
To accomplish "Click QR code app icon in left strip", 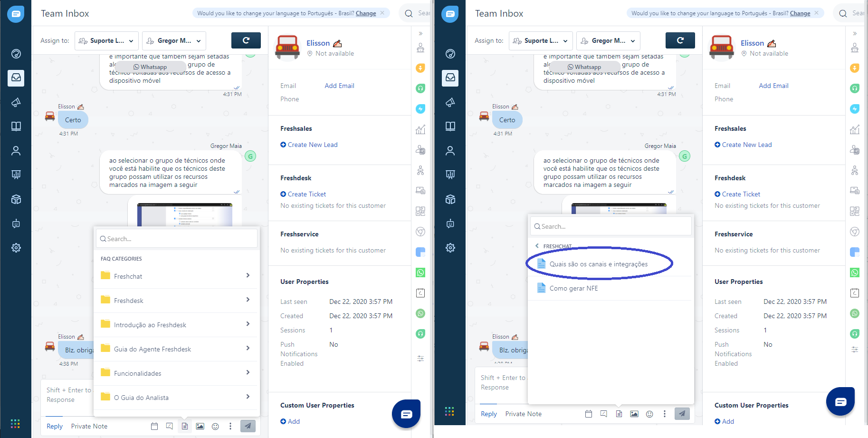I will click(x=420, y=211).
